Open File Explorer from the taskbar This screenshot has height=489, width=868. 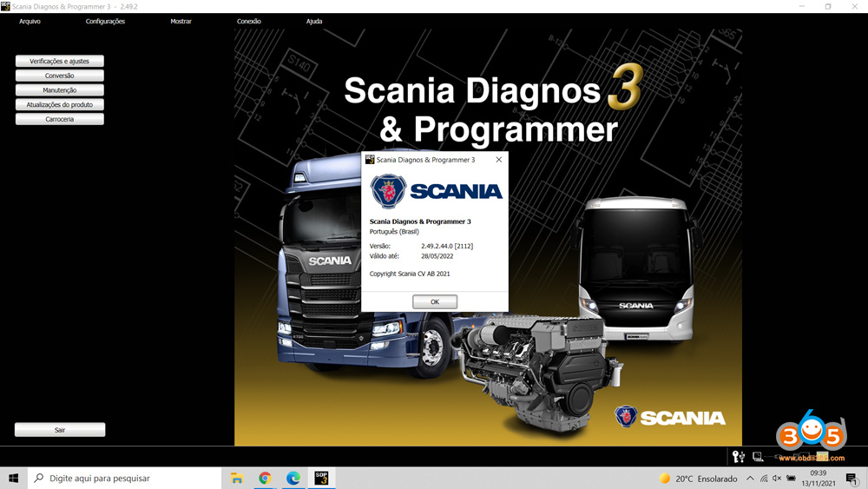(236, 479)
